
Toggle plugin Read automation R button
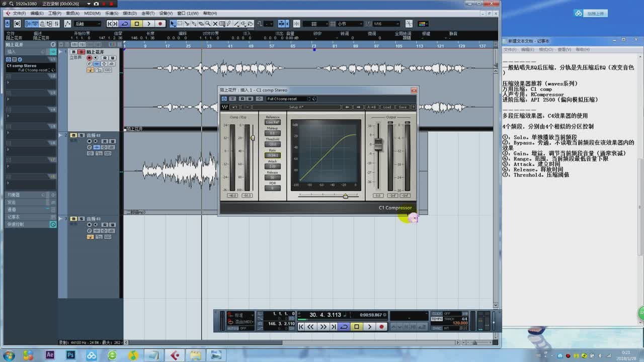pyautogui.click(x=243, y=99)
